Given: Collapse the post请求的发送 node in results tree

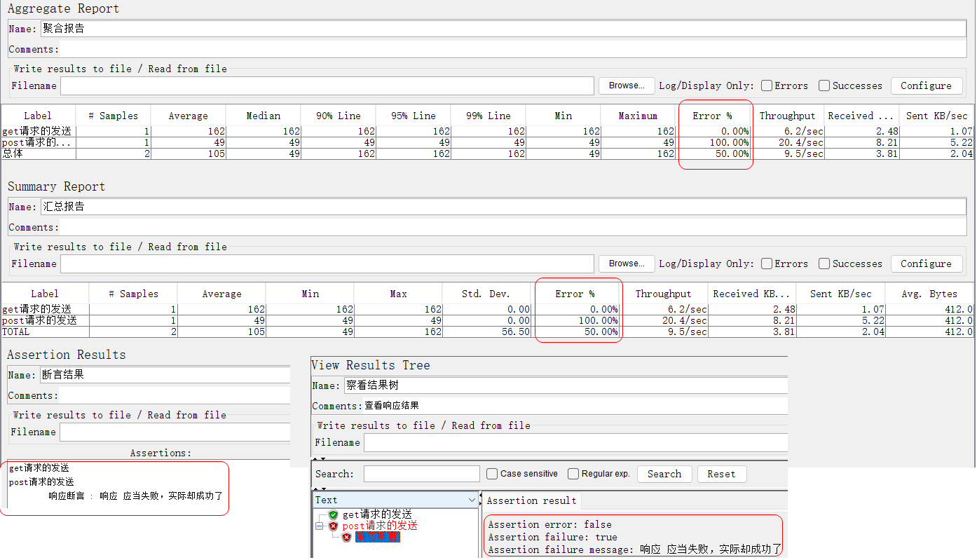Looking at the screenshot, I should (319, 526).
